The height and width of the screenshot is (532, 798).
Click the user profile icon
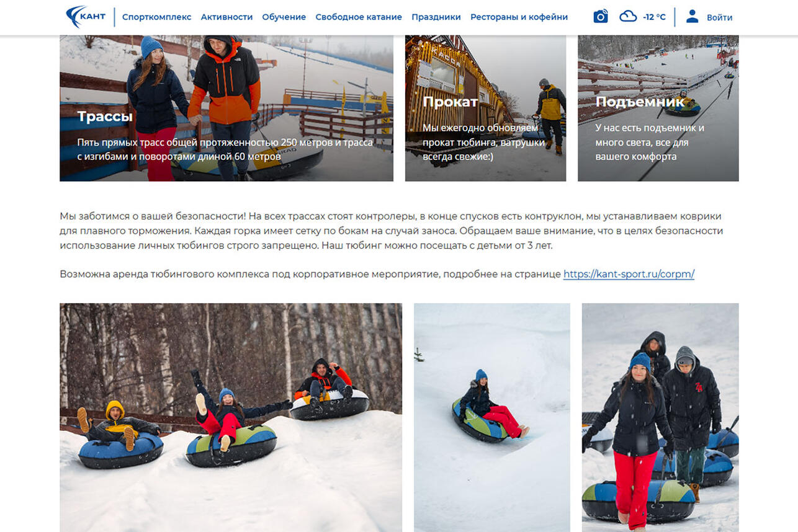(x=692, y=17)
